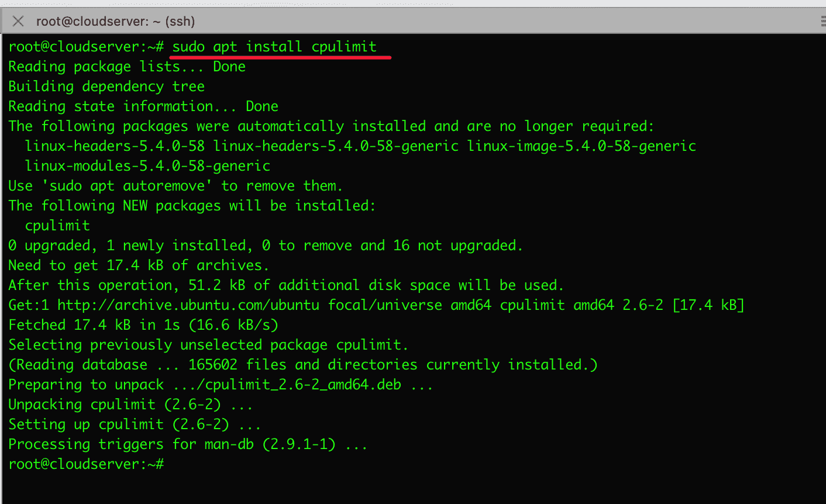Click the indented 'cpulimit' new package name
The height and width of the screenshot is (504, 826).
coord(57,226)
